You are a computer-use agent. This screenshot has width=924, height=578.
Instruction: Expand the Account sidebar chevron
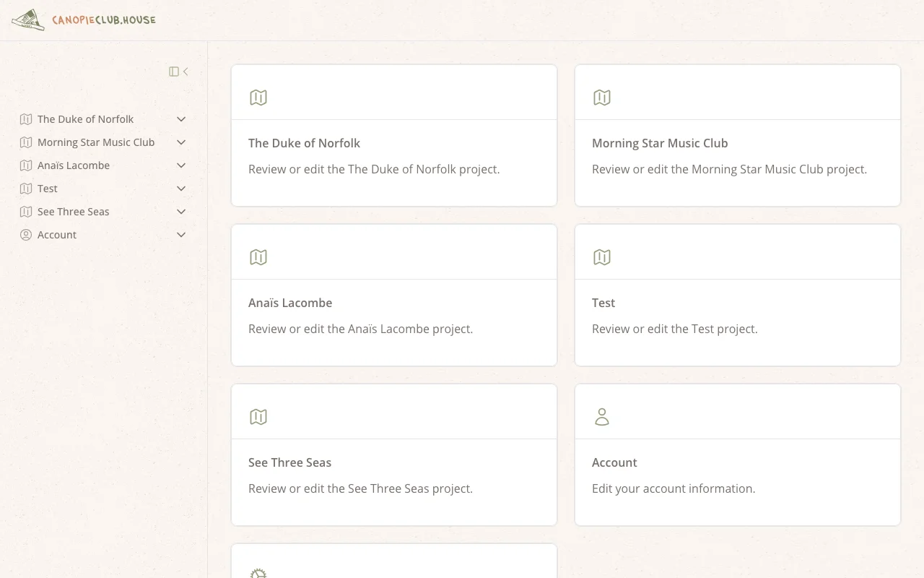pyautogui.click(x=181, y=235)
